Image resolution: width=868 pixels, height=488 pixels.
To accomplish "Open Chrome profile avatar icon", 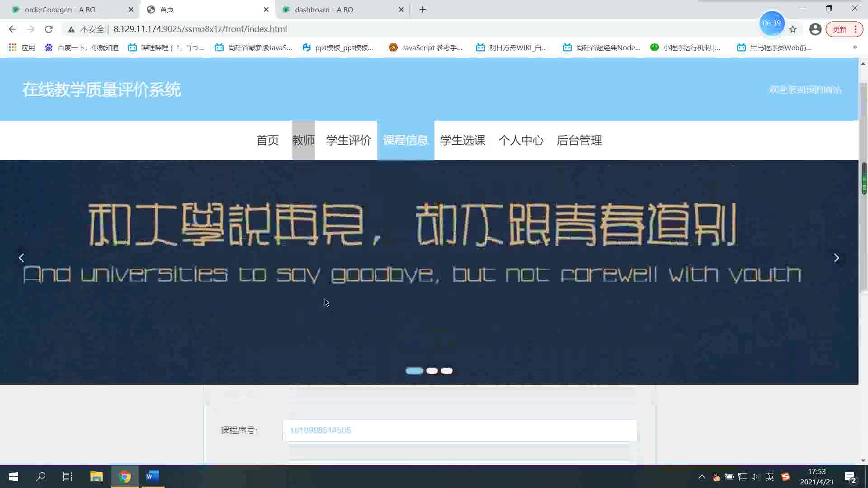I will [815, 29].
